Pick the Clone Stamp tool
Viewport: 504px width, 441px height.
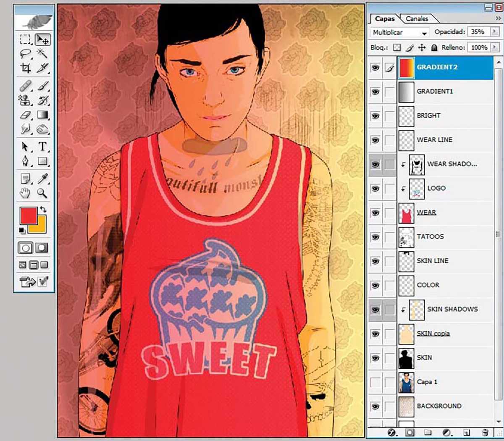(x=25, y=100)
